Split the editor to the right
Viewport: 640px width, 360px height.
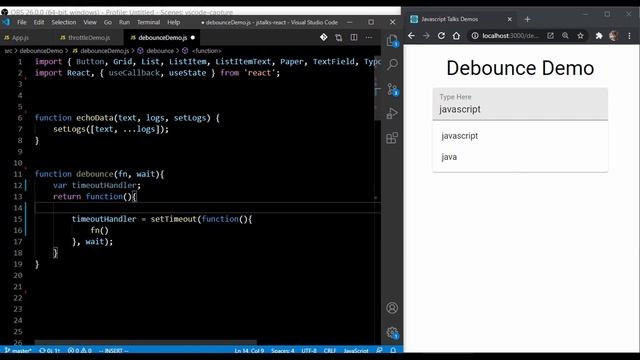pos(354,38)
